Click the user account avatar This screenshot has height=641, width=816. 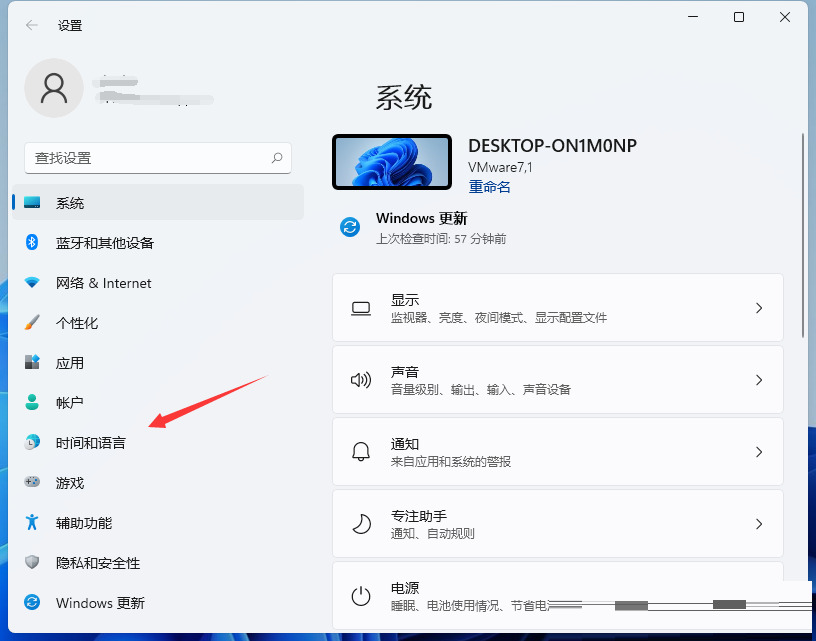point(54,88)
